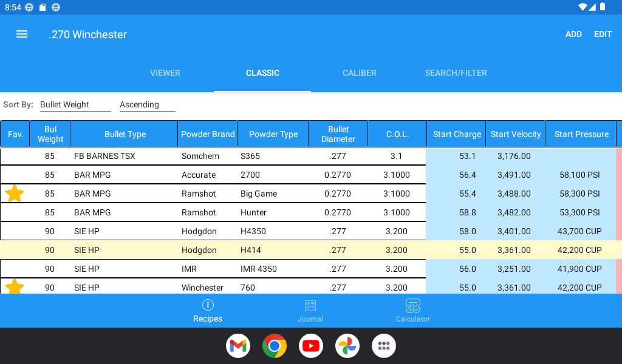
Task: Click the Powder Brand column header
Action: click(208, 134)
